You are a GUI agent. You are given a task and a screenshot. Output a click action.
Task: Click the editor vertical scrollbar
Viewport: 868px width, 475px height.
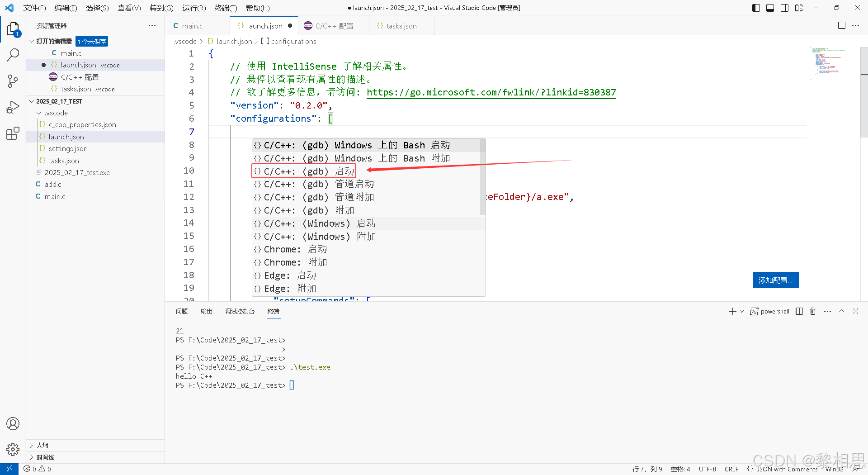point(864,92)
